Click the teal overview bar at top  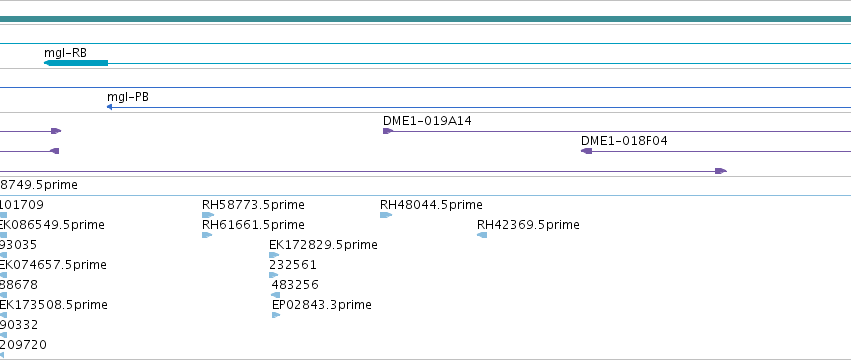coord(426,19)
